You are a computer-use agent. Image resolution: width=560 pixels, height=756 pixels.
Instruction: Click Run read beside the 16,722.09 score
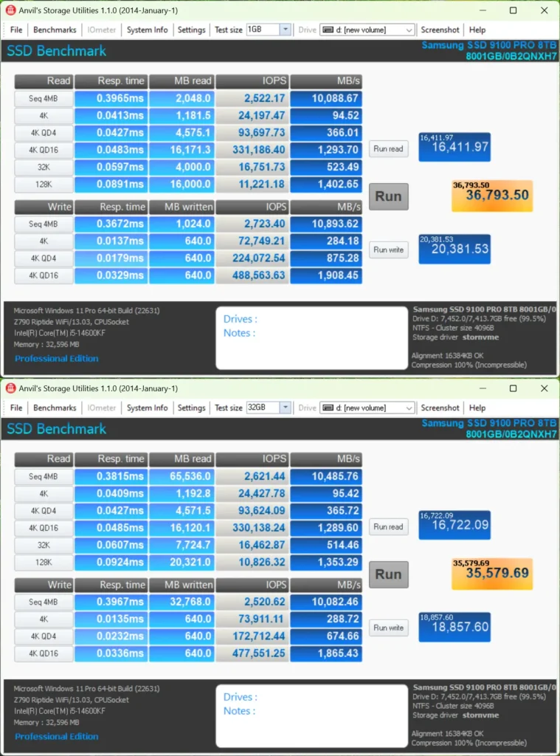click(x=388, y=526)
